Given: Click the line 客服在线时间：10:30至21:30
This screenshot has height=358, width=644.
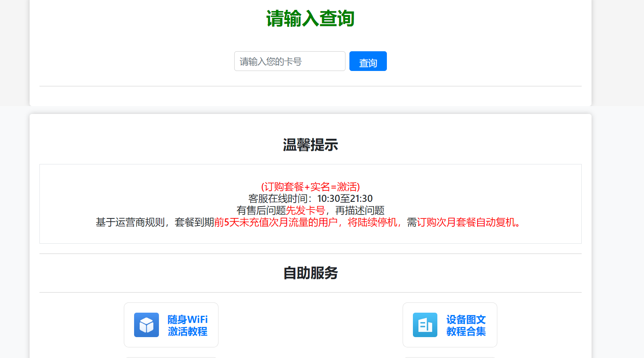Looking at the screenshot, I should (x=310, y=198).
